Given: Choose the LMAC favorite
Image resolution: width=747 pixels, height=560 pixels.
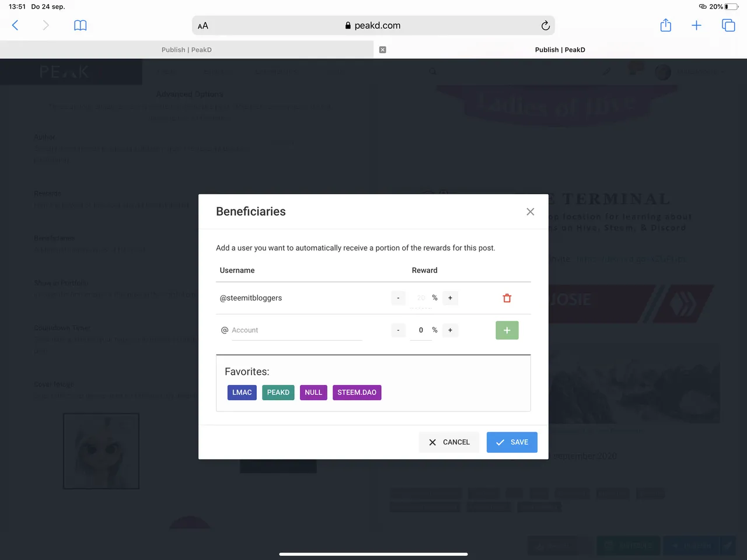Looking at the screenshot, I should [242, 393].
